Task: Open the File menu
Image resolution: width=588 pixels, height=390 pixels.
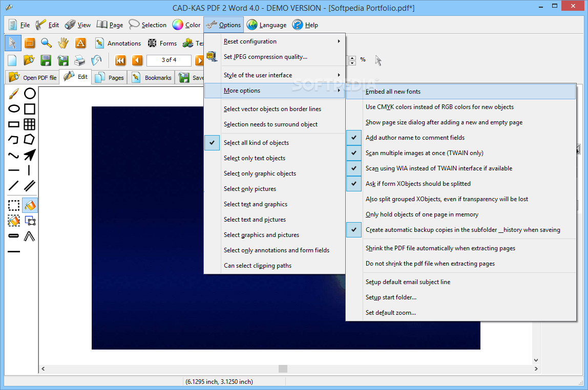Action: tap(19, 25)
